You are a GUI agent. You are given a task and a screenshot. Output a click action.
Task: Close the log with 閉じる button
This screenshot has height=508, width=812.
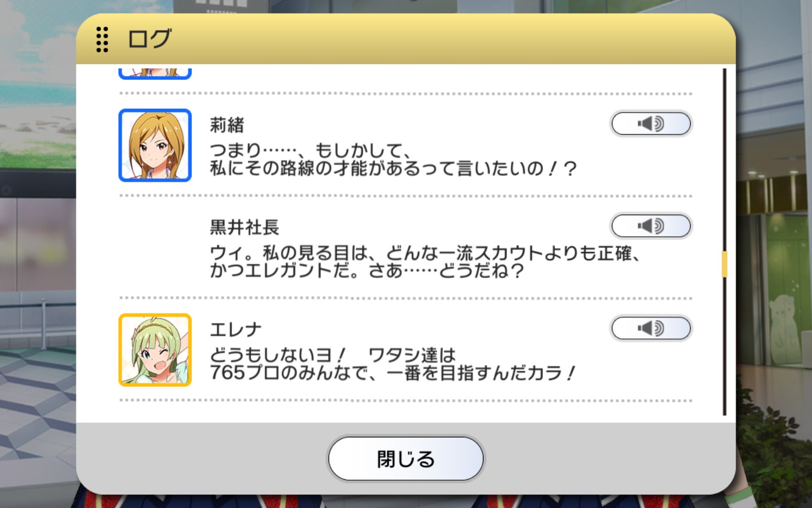click(x=406, y=459)
